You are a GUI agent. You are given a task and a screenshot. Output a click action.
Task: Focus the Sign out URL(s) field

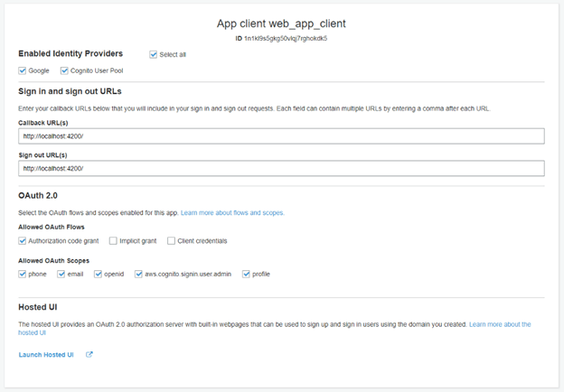click(281, 168)
